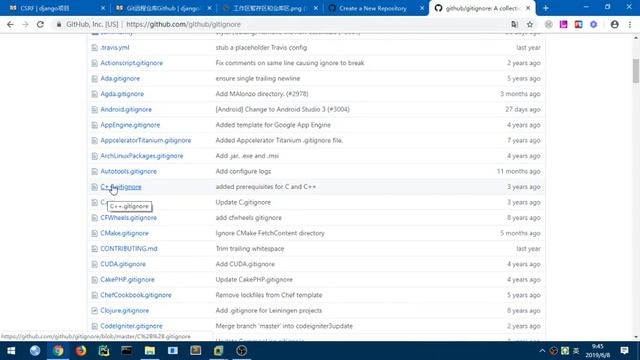Open Agda.gitignore file
Image resolution: width=640 pixels, height=360 pixels.
122,94
